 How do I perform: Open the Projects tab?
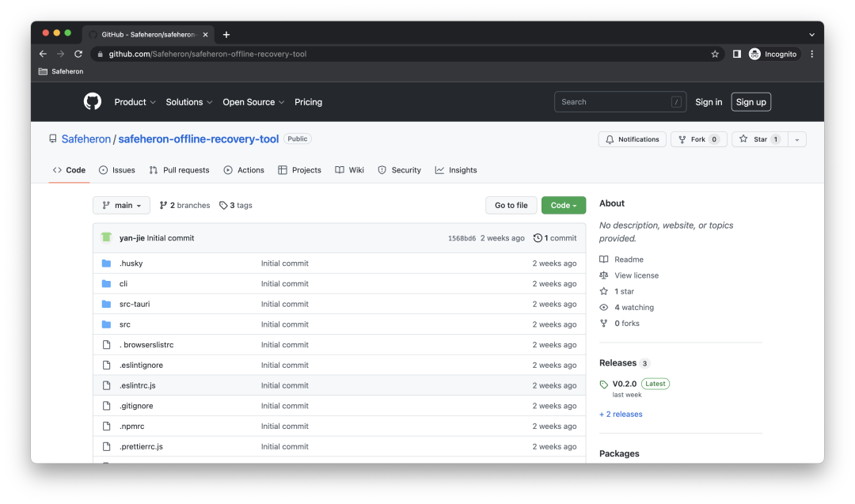pyautogui.click(x=299, y=170)
